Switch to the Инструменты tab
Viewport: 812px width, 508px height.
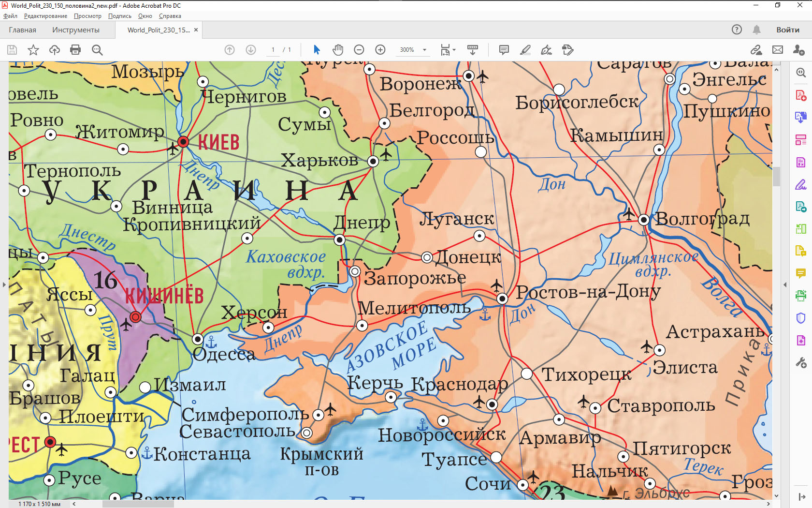76,30
